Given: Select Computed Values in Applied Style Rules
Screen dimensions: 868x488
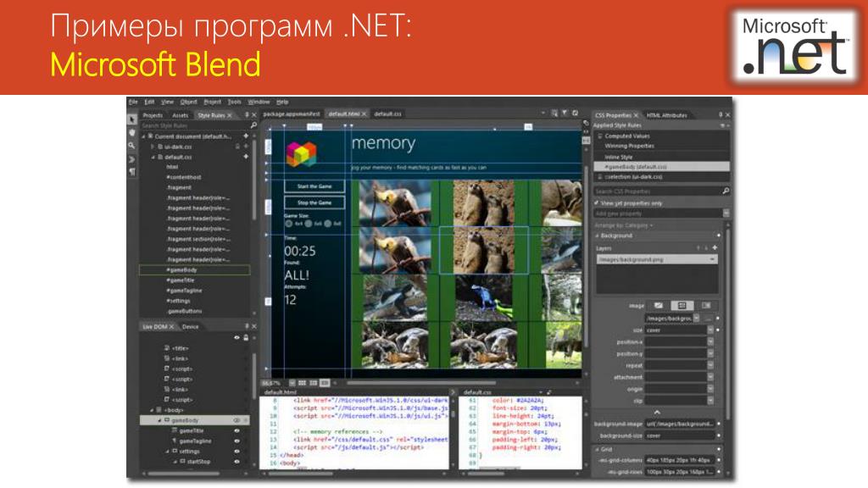Looking at the screenshot, I should (x=627, y=136).
